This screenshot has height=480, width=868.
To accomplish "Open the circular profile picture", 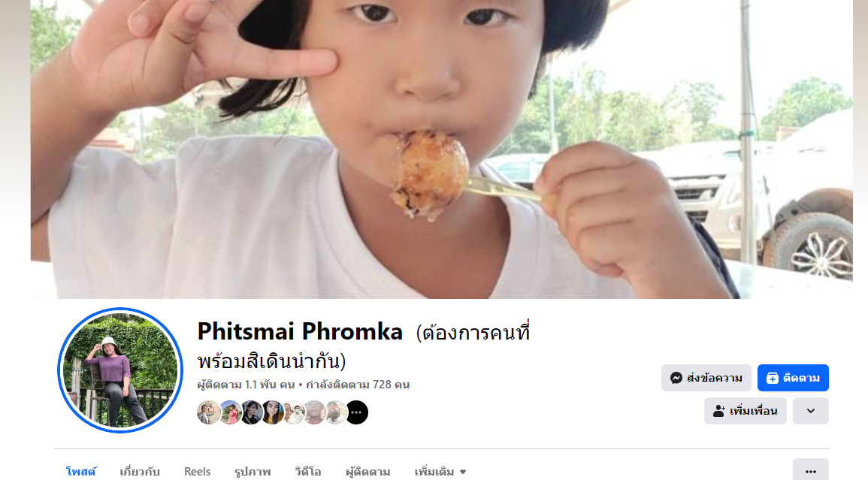I will [x=120, y=370].
